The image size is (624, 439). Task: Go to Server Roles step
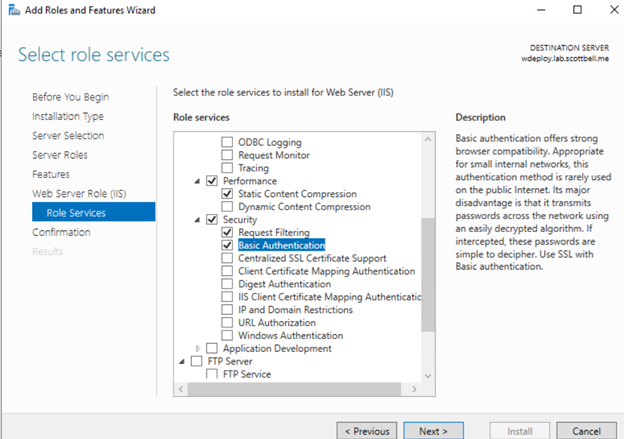pos(59,155)
